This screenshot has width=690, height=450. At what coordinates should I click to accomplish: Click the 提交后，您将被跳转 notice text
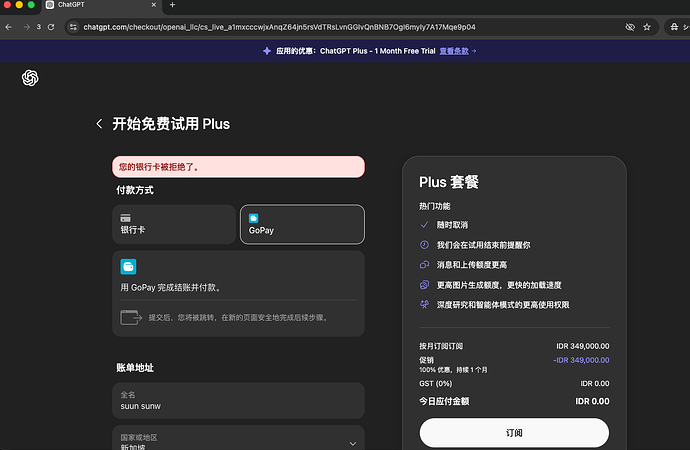pos(238,318)
